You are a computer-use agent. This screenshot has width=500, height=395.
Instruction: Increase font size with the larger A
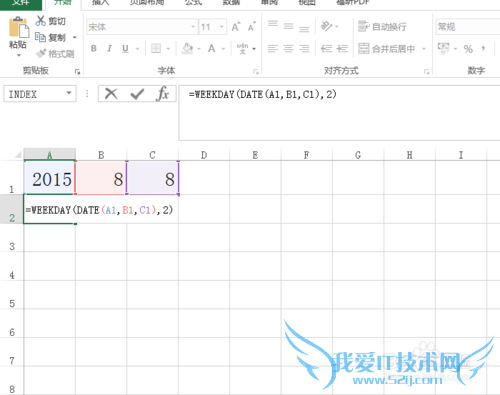tap(236, 27)
